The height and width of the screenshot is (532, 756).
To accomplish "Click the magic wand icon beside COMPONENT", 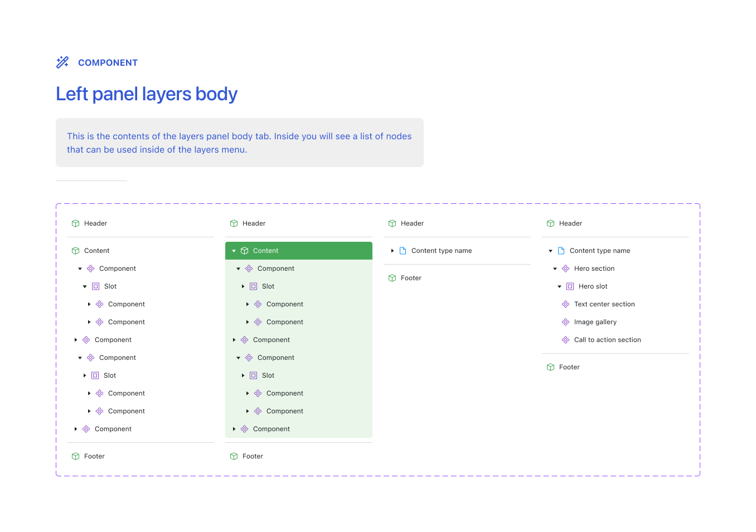I will pos(61,62).
